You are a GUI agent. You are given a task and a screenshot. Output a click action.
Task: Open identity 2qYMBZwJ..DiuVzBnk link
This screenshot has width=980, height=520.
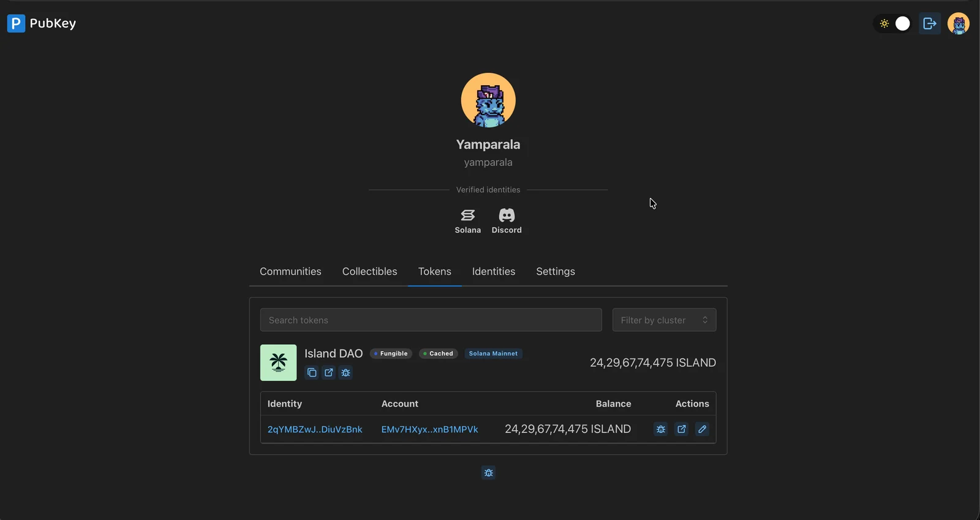click(x=315, y=429)
